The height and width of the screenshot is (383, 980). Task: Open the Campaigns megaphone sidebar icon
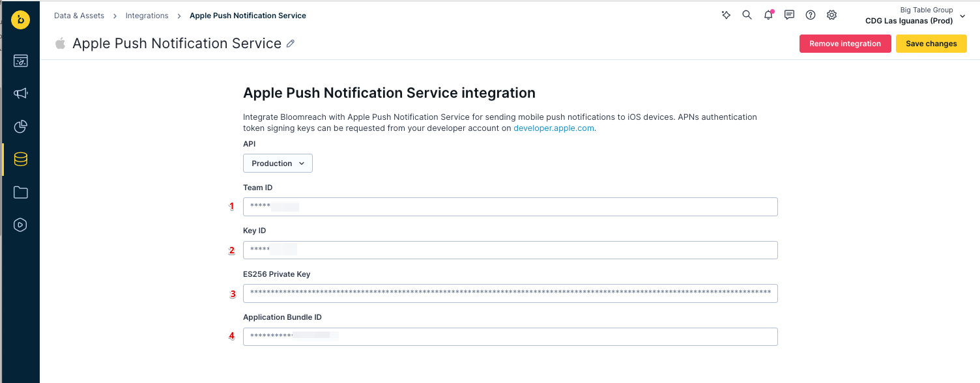(x=20, y=93)
